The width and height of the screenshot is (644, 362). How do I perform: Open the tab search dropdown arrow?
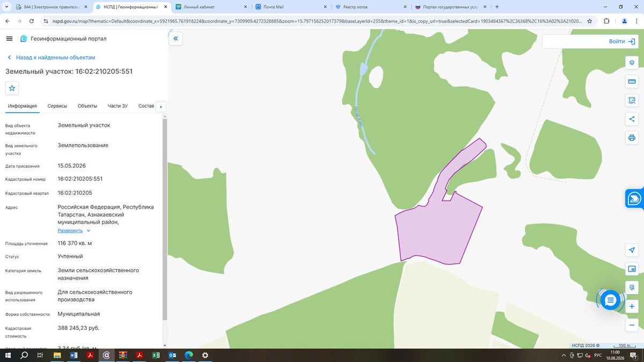click(6, 7)
